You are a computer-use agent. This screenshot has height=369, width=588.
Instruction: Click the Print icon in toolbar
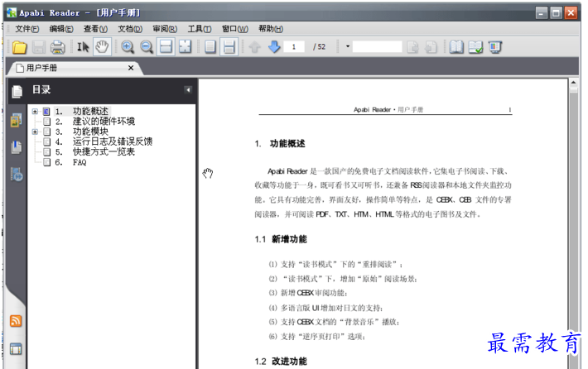(x=57, y=47)
